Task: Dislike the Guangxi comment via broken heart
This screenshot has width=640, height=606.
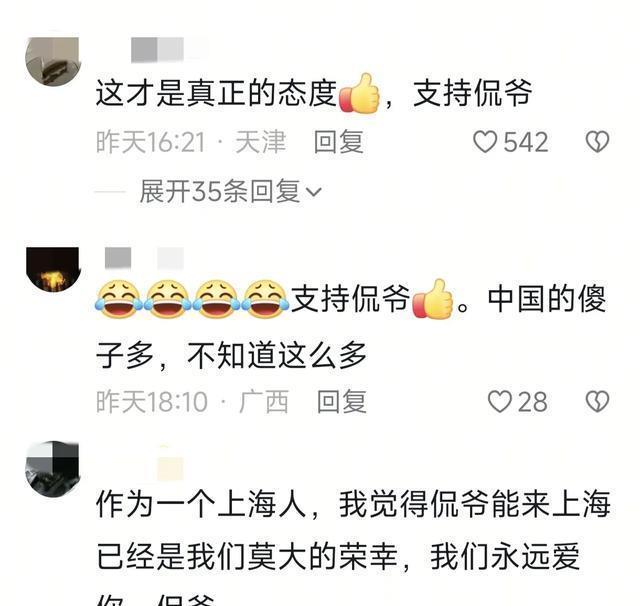Action: [597, 402]
